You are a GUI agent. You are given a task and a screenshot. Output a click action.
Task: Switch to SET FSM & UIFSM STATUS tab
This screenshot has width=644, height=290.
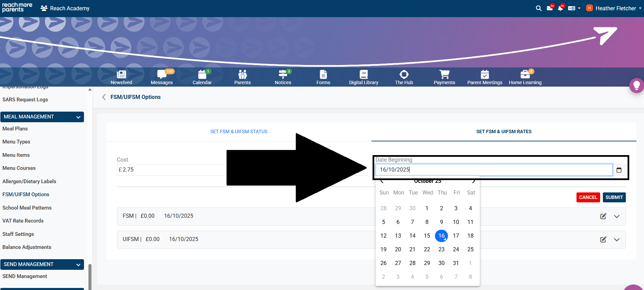(239, 131)
